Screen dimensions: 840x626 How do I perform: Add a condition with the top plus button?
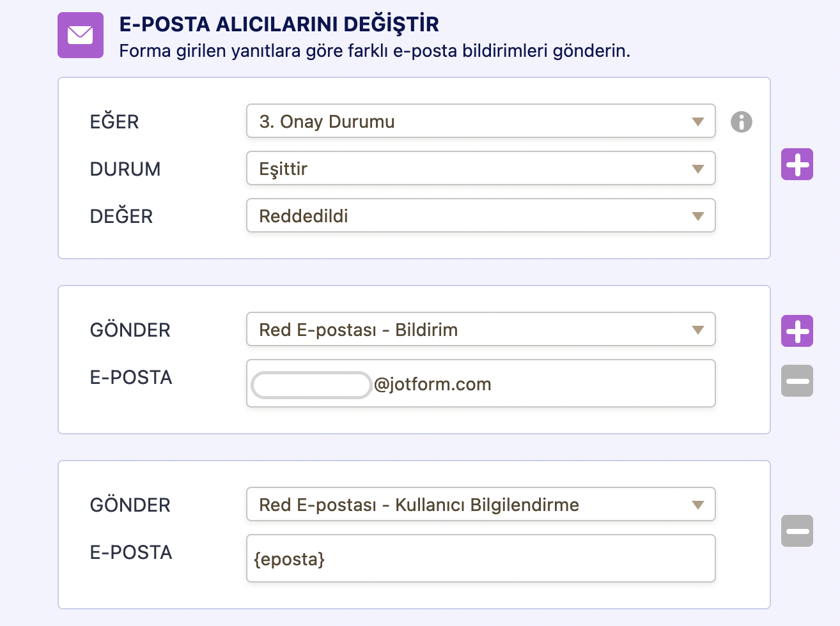[797, 165]
